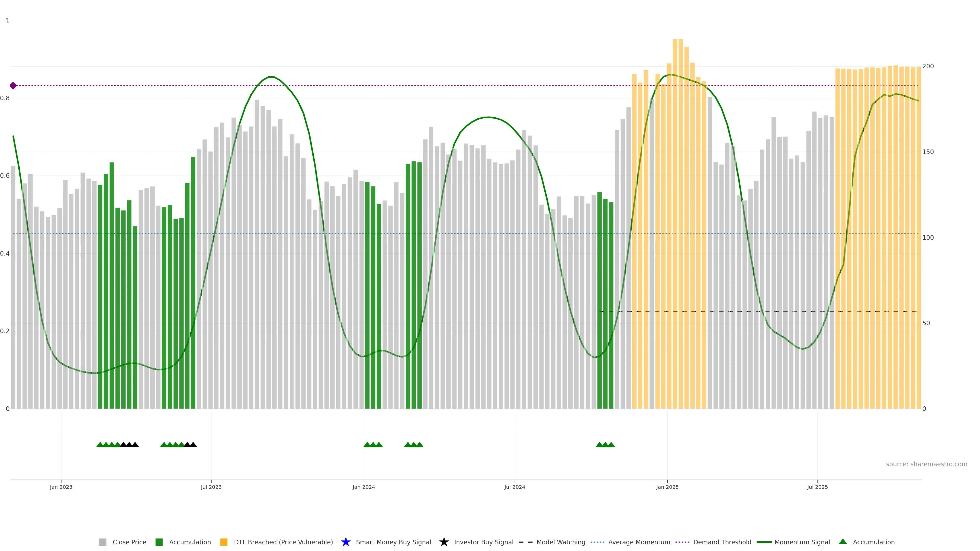Viewport: 980px width, 551px height.
Task: Click the green Accumulation legend square
Action: click(159, 542)
